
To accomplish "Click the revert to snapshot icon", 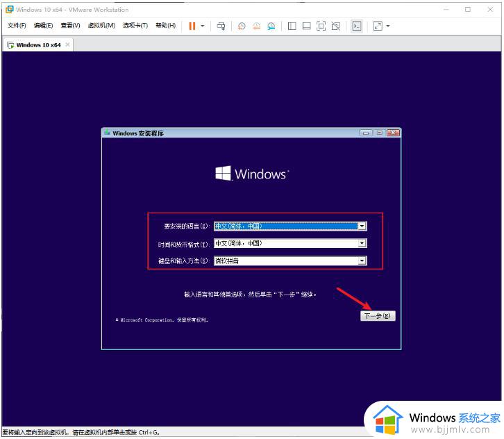I will coord(256,26).
